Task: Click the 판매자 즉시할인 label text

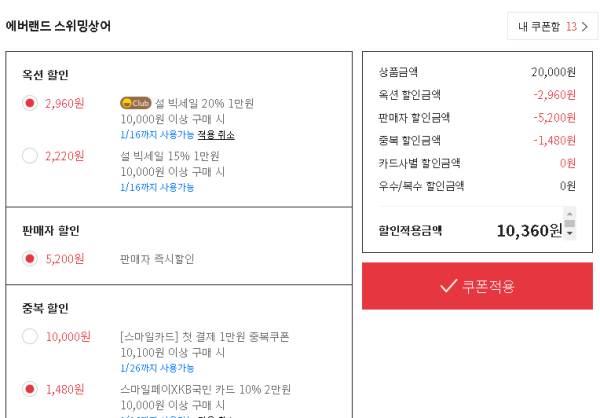Action: [157, 259]
